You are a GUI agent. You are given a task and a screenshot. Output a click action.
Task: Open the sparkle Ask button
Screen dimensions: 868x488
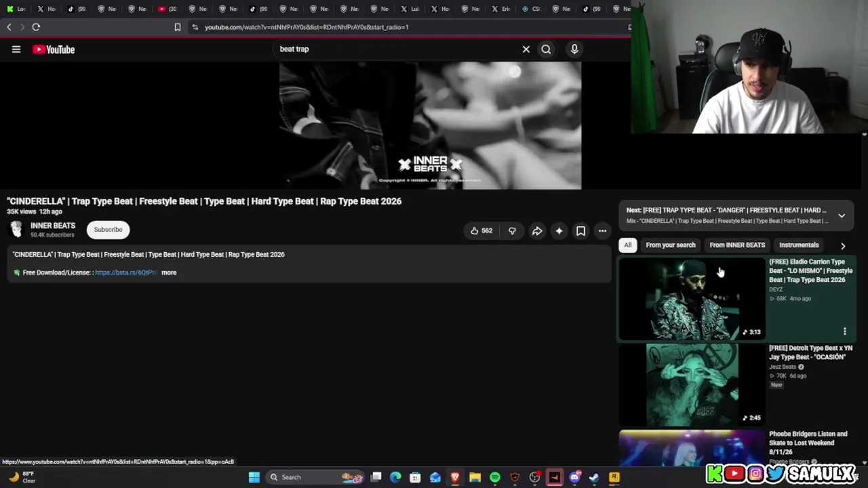point(559,231)
